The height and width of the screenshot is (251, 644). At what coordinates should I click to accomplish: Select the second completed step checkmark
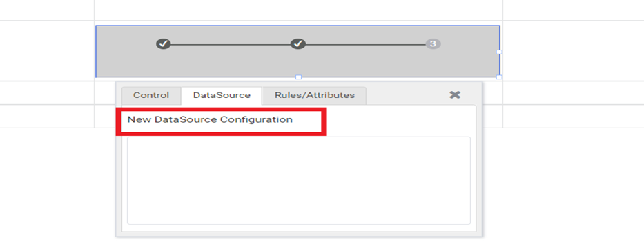click(x=298, y=43)
